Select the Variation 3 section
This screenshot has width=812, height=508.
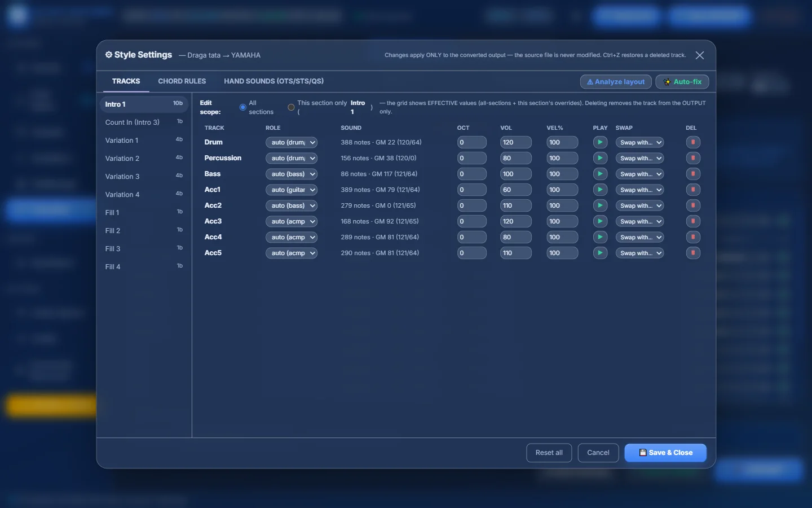click(x=144, y=177)
